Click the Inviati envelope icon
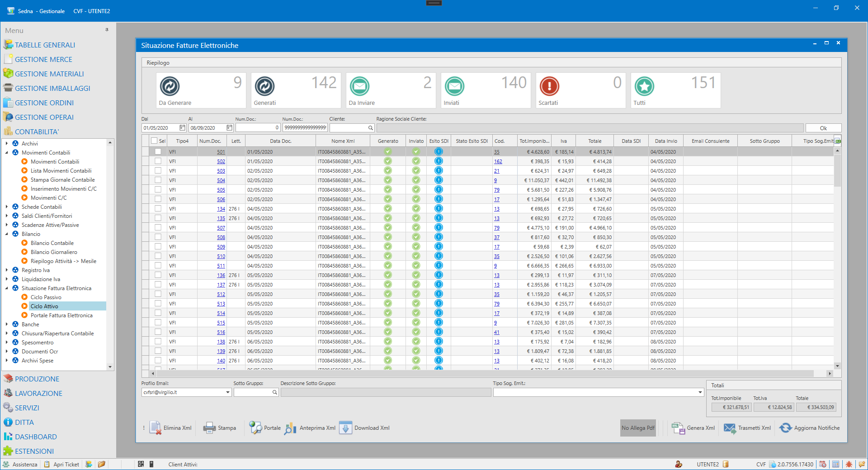The width and height of the screenshot is (868, 470). pyautogui.click(x=455, y=86)
